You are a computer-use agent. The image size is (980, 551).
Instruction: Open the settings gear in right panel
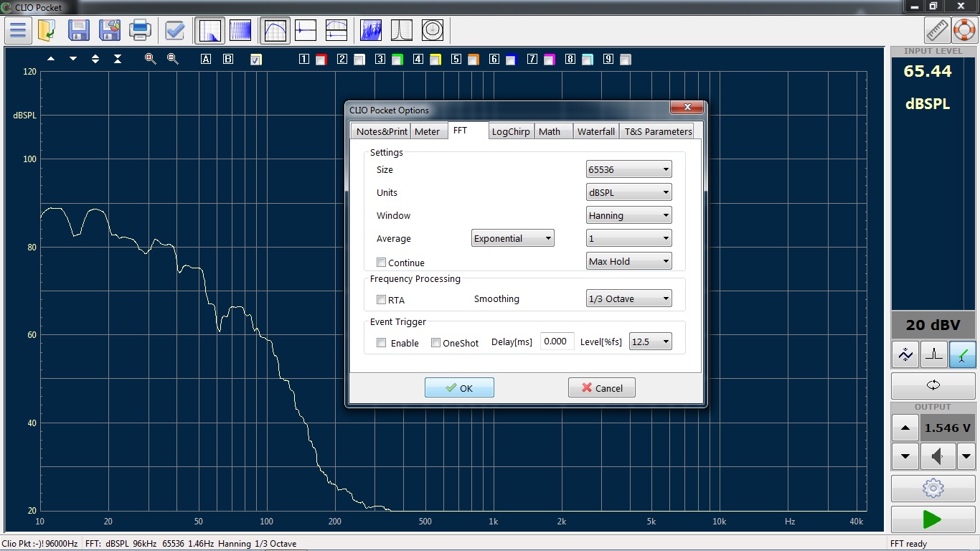pyautogui.click(x=933, y=489)
